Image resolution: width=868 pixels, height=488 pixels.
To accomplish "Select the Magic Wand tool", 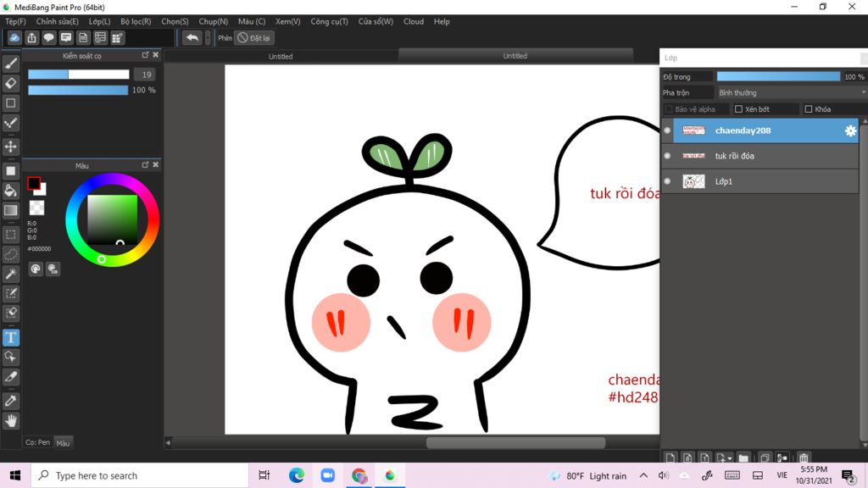I will pos(10,274).
